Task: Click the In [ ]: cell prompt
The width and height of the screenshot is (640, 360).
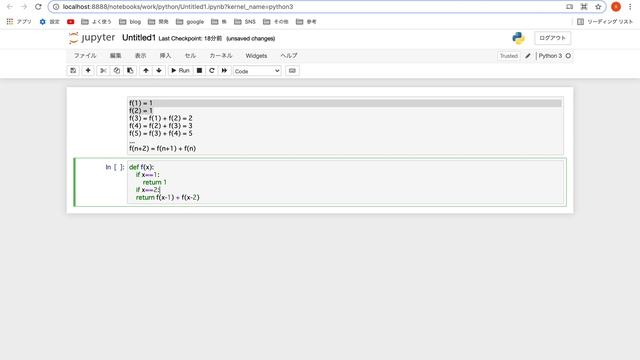Action: (x=115, y=167)
